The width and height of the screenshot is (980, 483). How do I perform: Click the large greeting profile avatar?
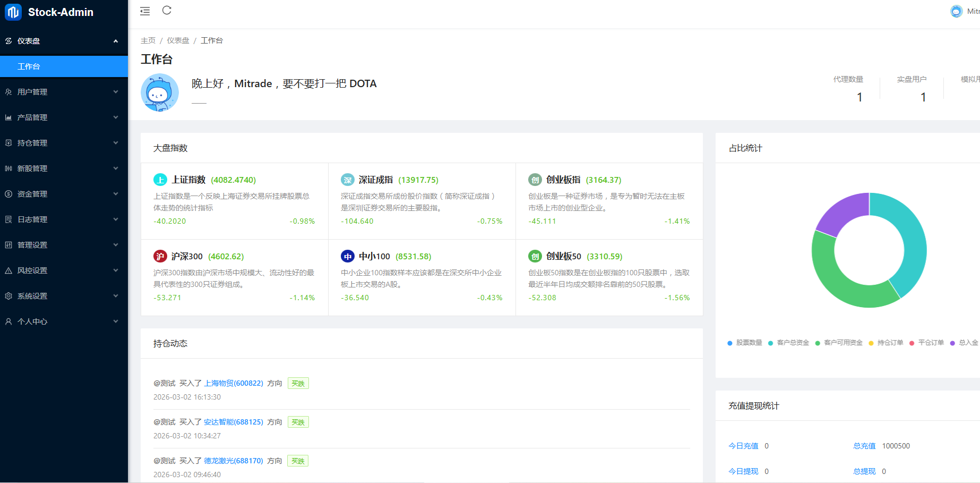160,92
